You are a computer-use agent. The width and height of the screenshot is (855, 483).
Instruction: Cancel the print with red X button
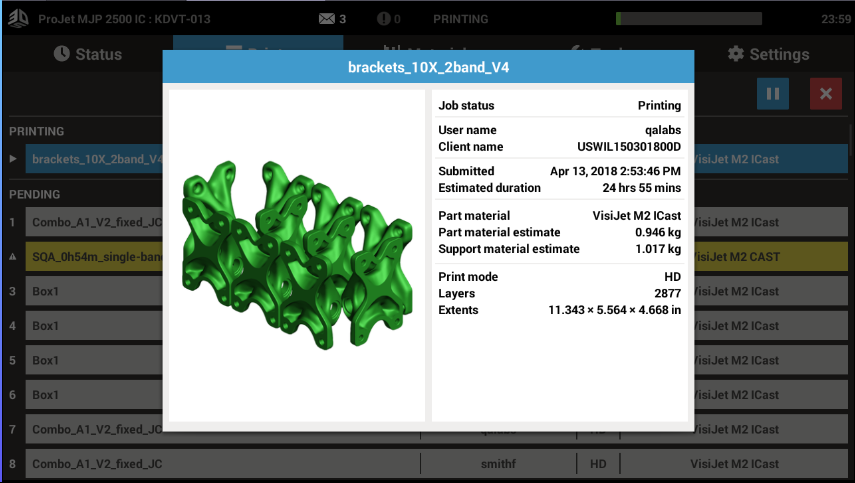[x=825, y=94]
